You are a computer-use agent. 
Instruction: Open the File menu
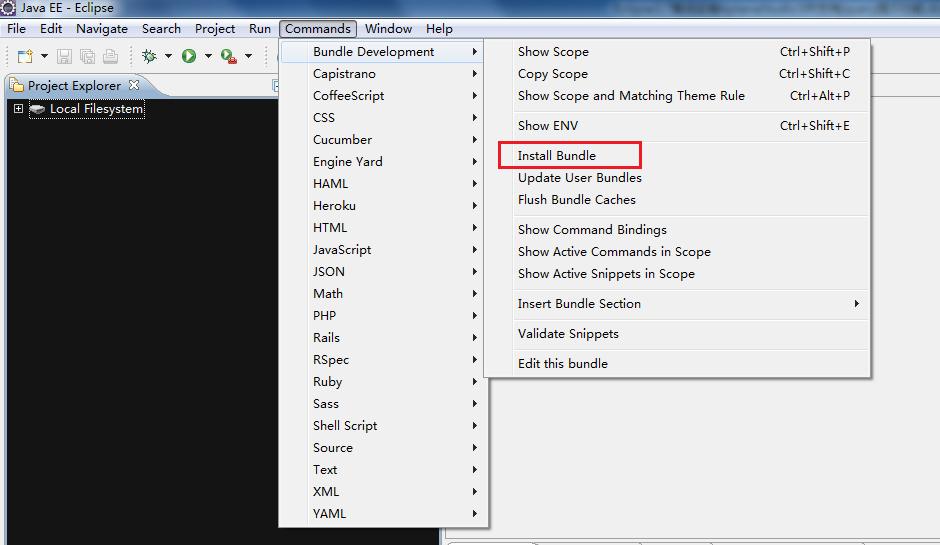[16, 29]
